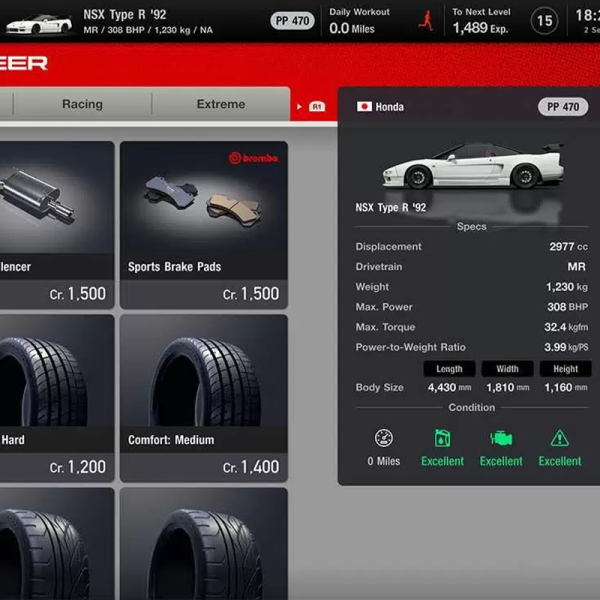Click the R1 next-tab button icon
600x600 pixels.
(317, 107)
